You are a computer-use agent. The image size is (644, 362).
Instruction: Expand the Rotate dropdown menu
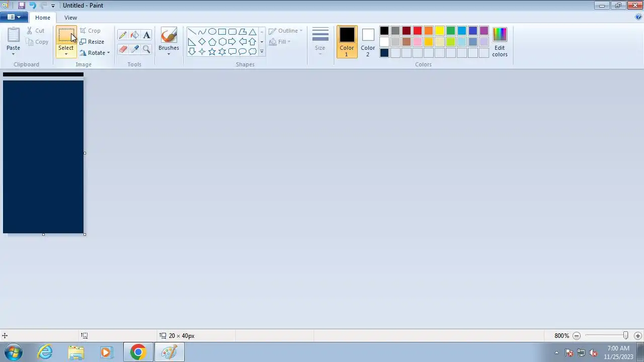point(95,53)
